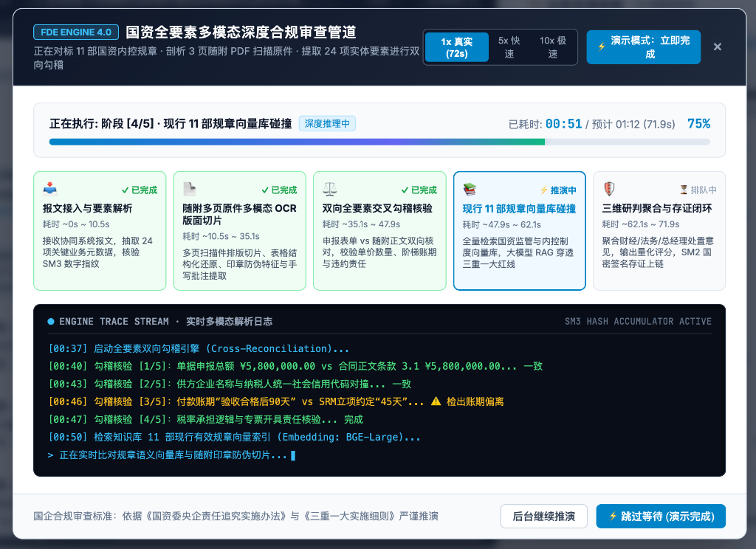
Task: Click the subtitle 正在对标 11 部国资内控规章
Action: 227,58
